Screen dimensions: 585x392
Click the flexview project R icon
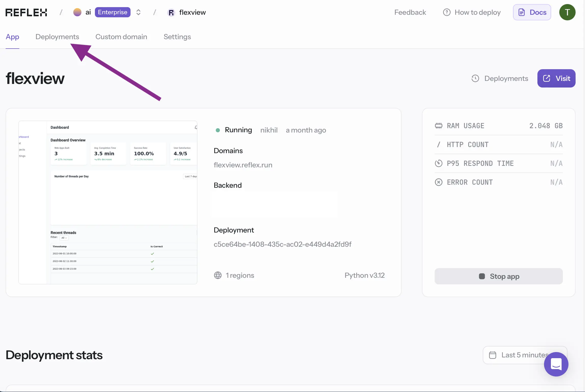pyautogui.click(x=171, y=12)
